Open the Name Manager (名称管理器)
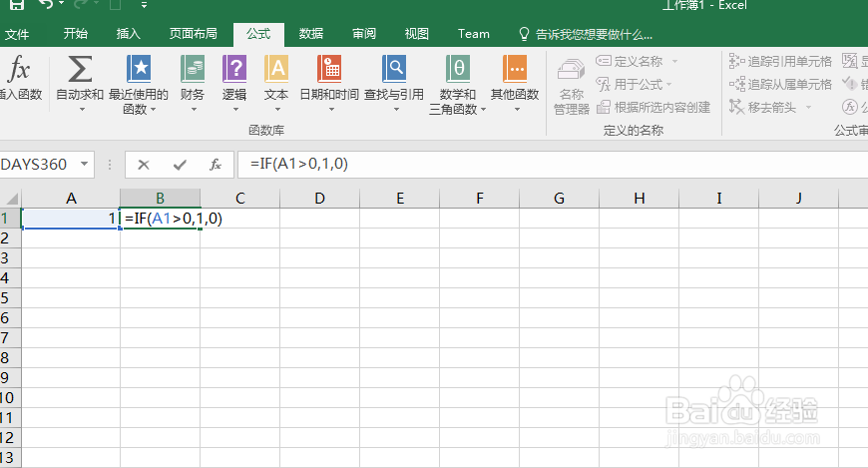Screen dimensions: 868x468 pos(572,86)
